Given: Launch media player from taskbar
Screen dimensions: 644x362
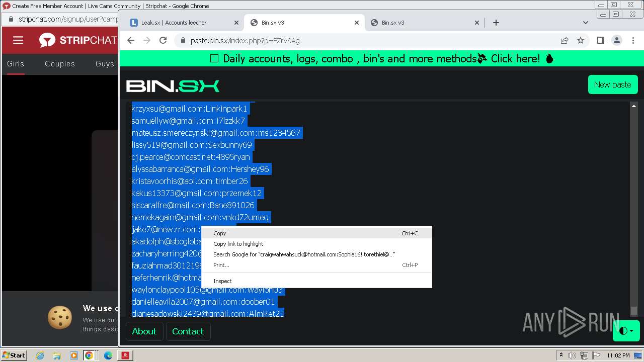Looking at the screenshot, I should [x=73, y=355].
